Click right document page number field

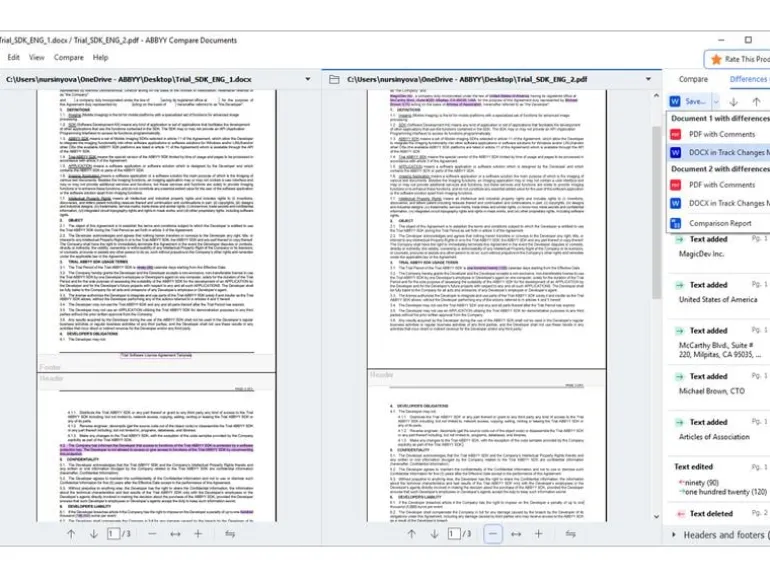pos(454,534)
